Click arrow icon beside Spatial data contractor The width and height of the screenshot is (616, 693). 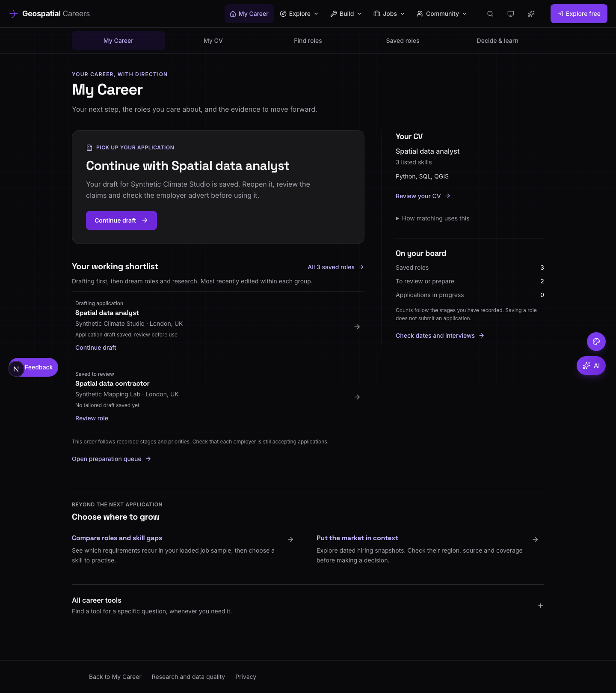pyautogui.click(x=357, y=397)
